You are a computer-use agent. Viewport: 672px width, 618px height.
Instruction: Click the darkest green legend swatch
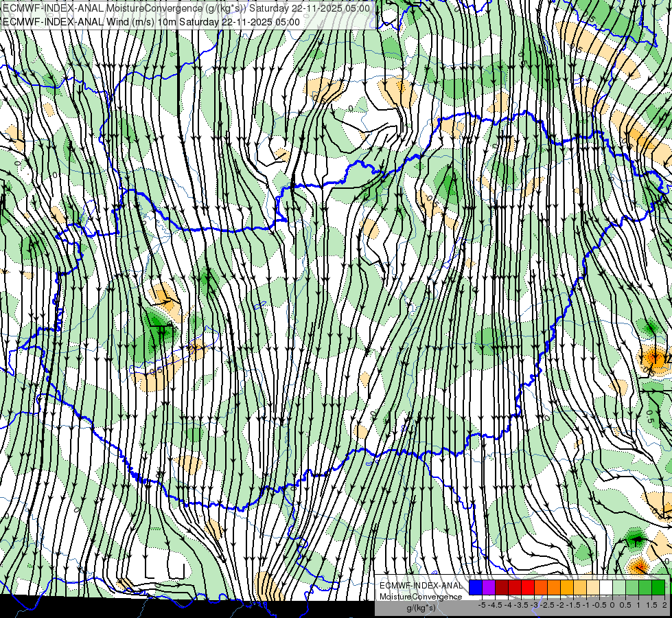click(658, 587)
